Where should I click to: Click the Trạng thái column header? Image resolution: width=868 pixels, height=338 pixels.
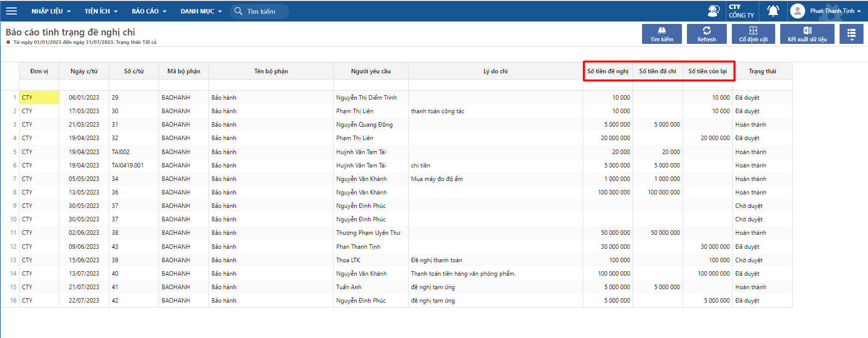[762, 71]
